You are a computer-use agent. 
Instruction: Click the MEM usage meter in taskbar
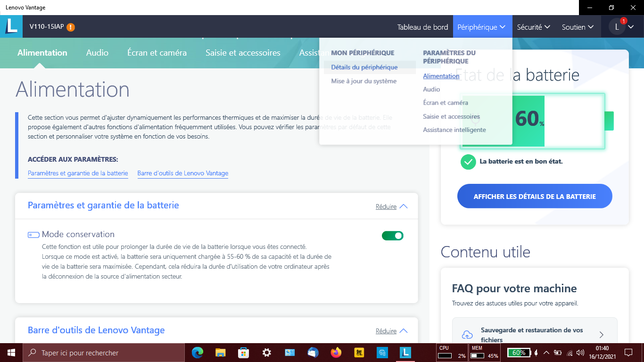(485, 353)
